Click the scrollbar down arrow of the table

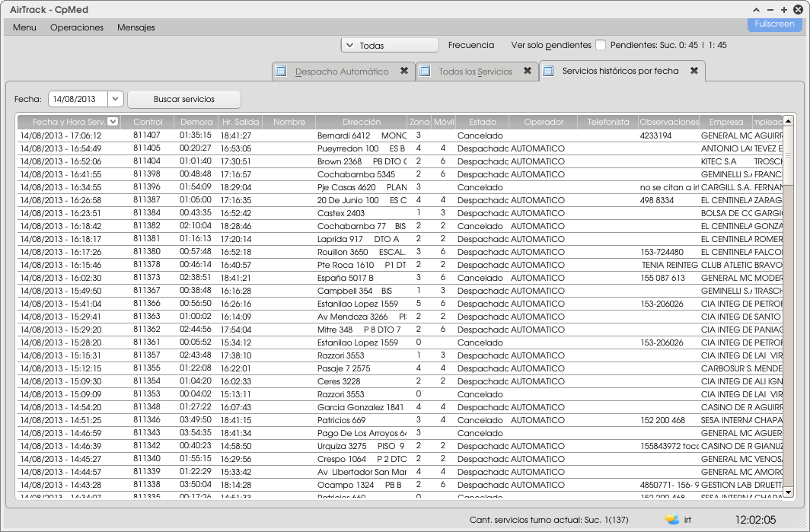(x=789, y=492)
